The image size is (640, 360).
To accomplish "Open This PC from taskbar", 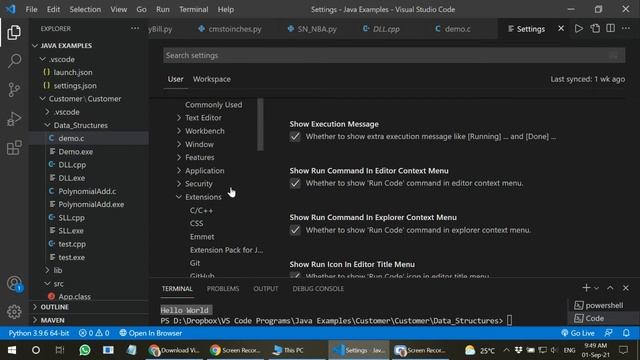I will tap(289, 350).
